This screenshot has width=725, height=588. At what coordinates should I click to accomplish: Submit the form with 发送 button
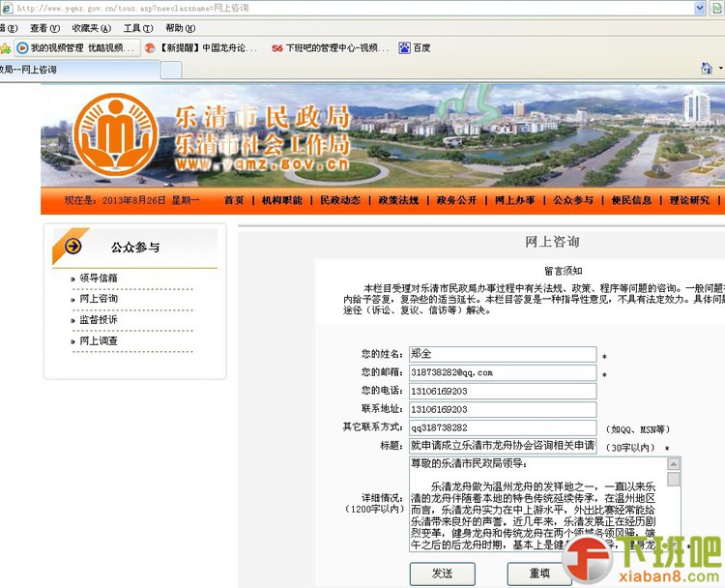[442, 573]
